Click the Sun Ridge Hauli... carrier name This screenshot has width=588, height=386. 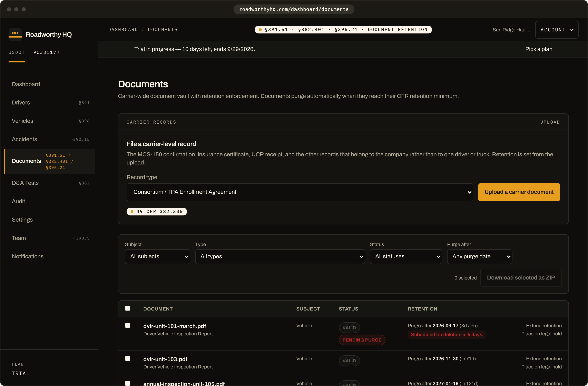coord(512,30)
